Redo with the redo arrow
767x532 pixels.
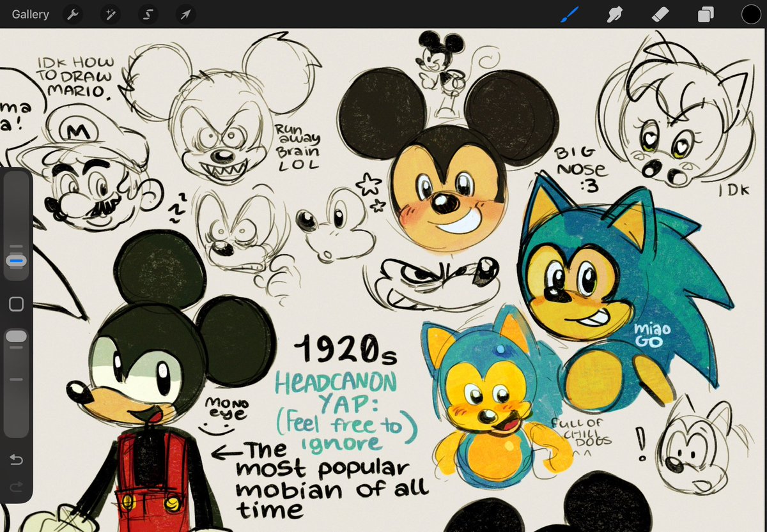[x=17, y=487]
